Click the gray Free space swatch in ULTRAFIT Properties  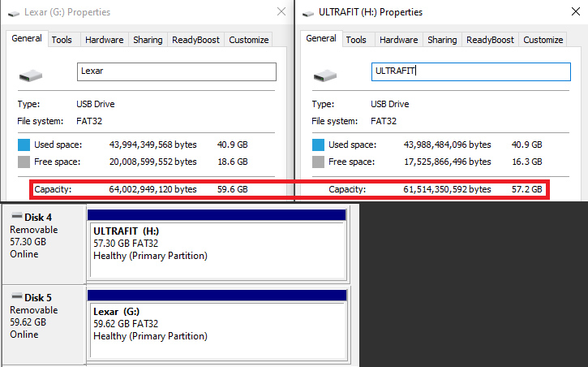click(318, 162)
